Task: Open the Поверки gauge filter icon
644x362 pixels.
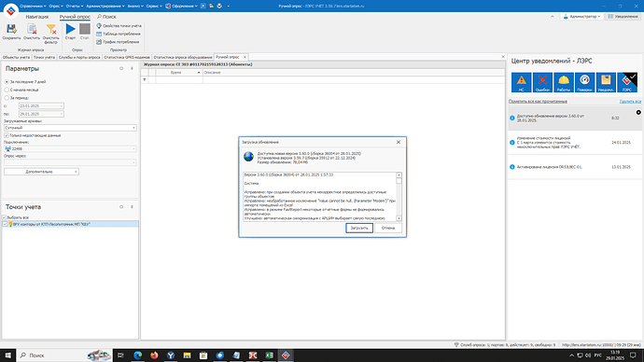Action: point(584,82)
